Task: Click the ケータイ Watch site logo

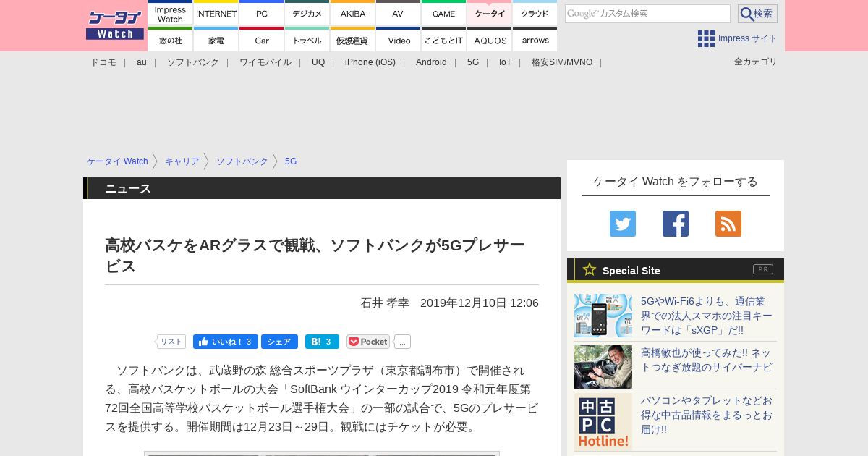Action: click(115, 25)
